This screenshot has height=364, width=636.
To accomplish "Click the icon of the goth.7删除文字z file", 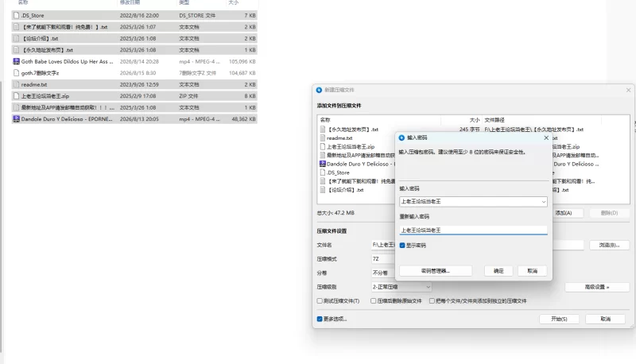I will tap(16, 73).
